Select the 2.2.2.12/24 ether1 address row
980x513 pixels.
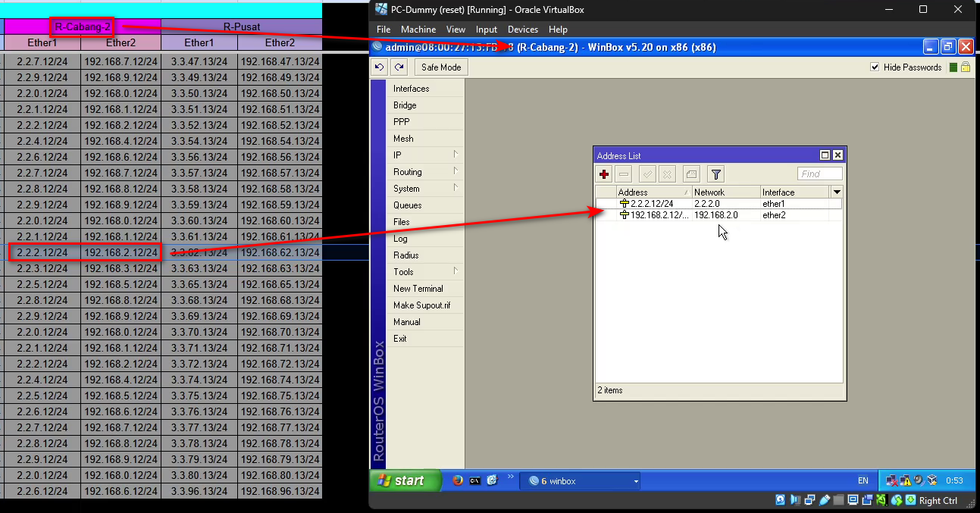tap(719, 204)
